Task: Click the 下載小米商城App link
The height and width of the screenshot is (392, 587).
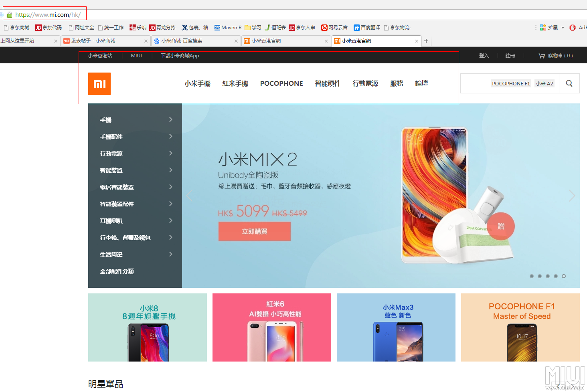Action: click(x=180, y=56)
